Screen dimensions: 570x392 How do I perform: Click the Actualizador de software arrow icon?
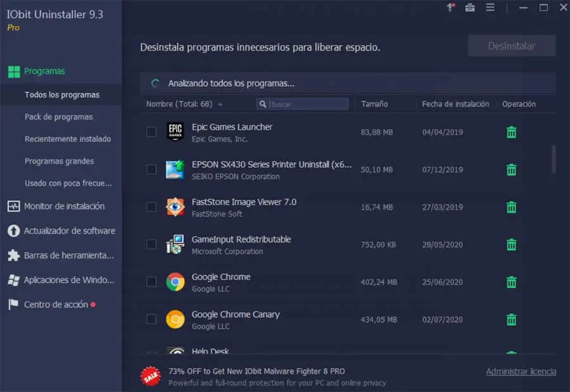tap(14, 231)
